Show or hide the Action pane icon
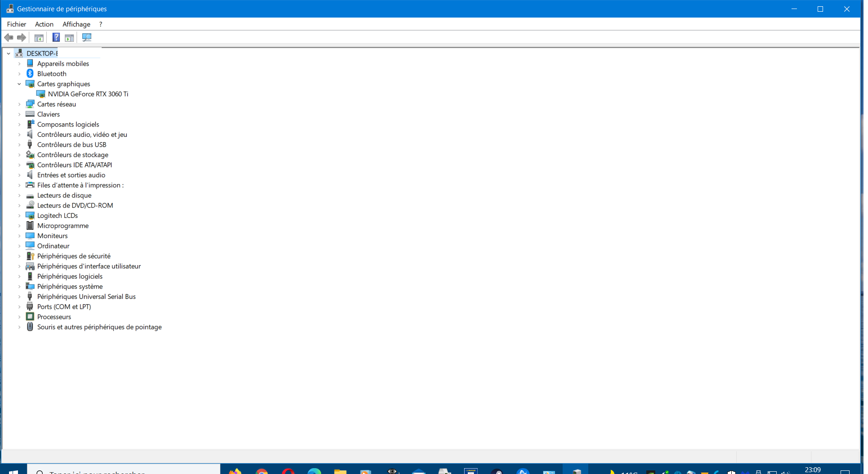This screenshot has width=868, height=474. pos(69,38)
